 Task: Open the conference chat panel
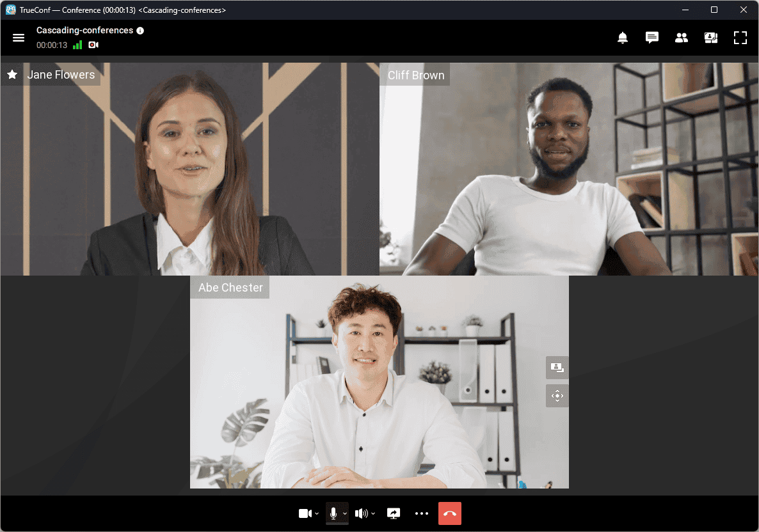652,38
